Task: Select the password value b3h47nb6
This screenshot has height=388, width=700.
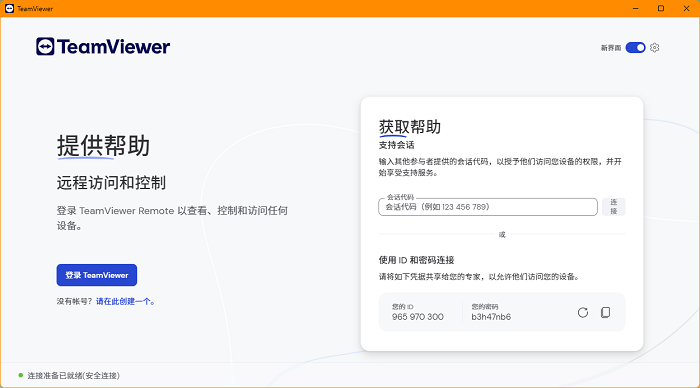Action: pos(491,317)
